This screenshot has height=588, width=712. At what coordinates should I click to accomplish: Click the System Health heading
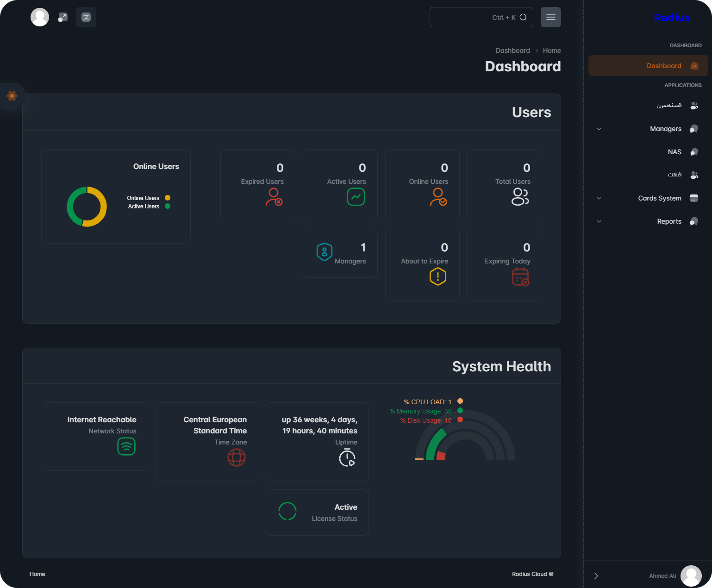(501, 366)
